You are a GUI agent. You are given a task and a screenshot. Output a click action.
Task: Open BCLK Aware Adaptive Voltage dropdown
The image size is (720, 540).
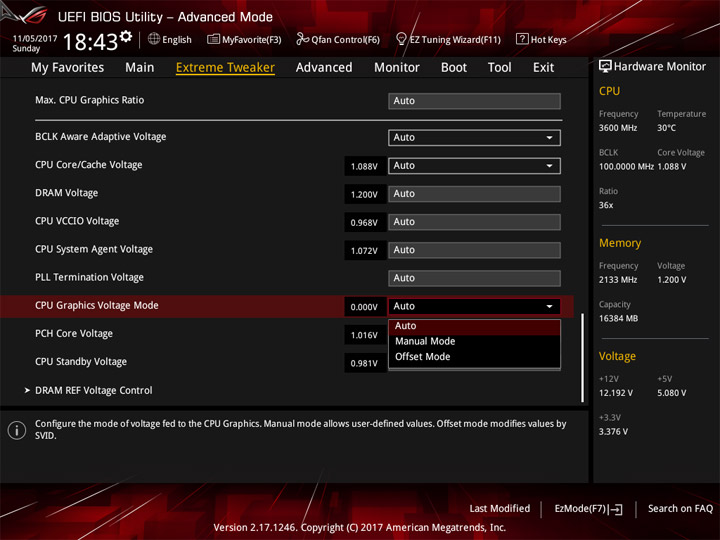pyautogui.click(x=474, y=138)
